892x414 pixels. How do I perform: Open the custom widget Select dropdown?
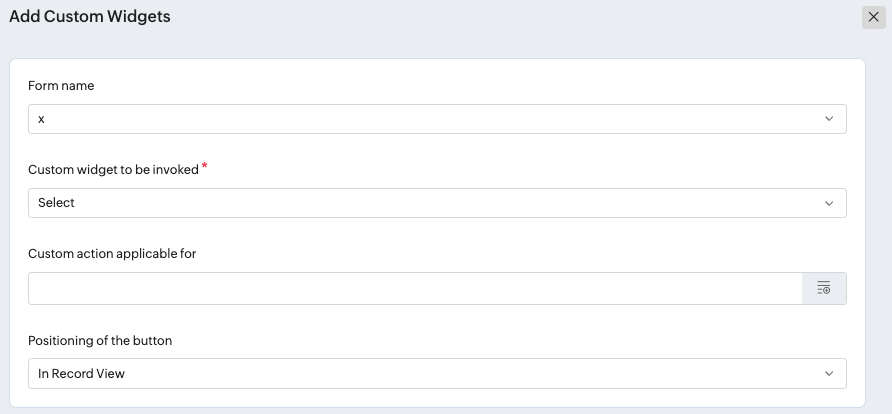(437, 203)
